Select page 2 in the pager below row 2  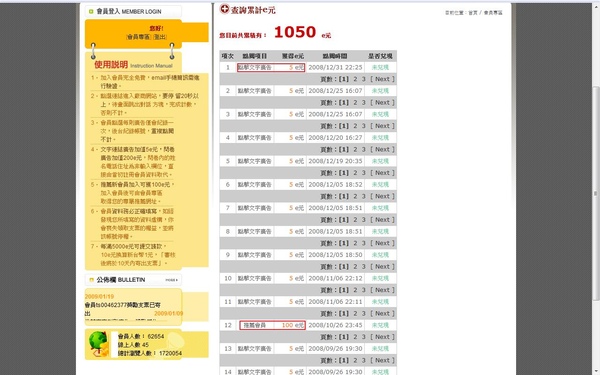355,103
